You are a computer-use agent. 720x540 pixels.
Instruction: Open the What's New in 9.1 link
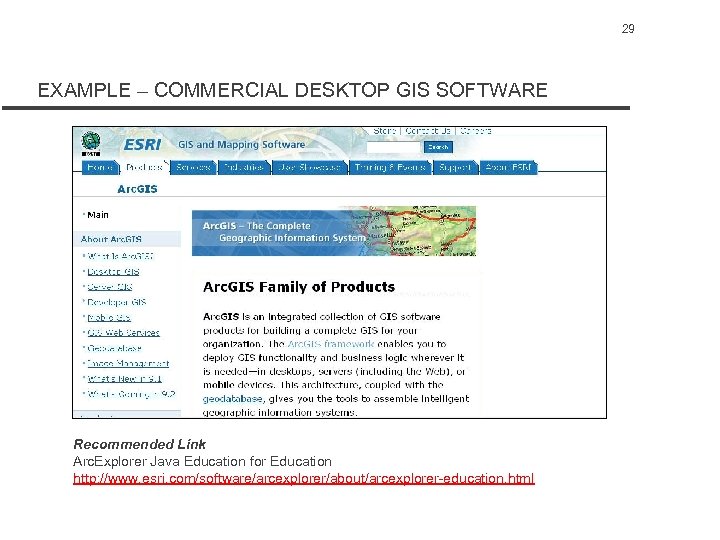coord(124,379)
